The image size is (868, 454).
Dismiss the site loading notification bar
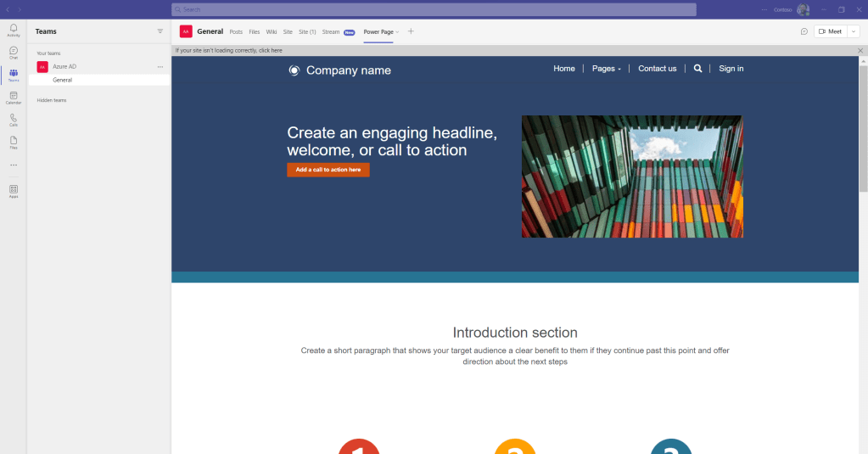coord(860,50)
